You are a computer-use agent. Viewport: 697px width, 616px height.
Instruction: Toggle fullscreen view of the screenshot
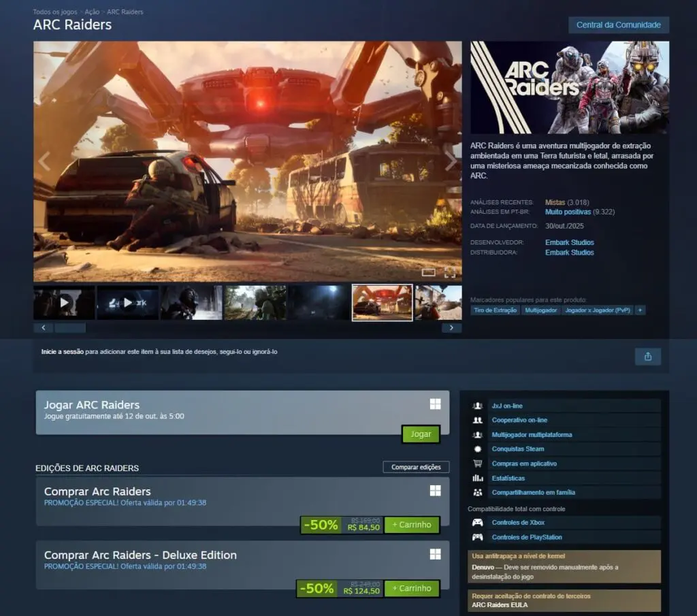pyautogui.click(x=450, y=272)
